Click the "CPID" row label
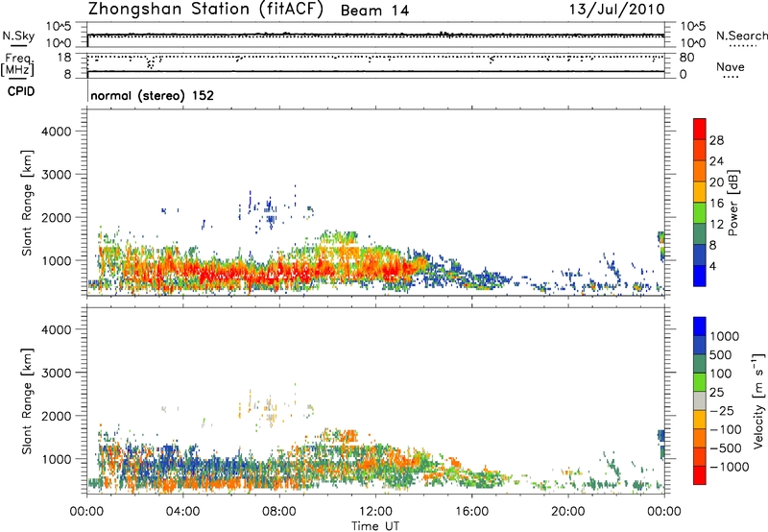The height and width of the screenshot is (532, 768). [21, 91]
